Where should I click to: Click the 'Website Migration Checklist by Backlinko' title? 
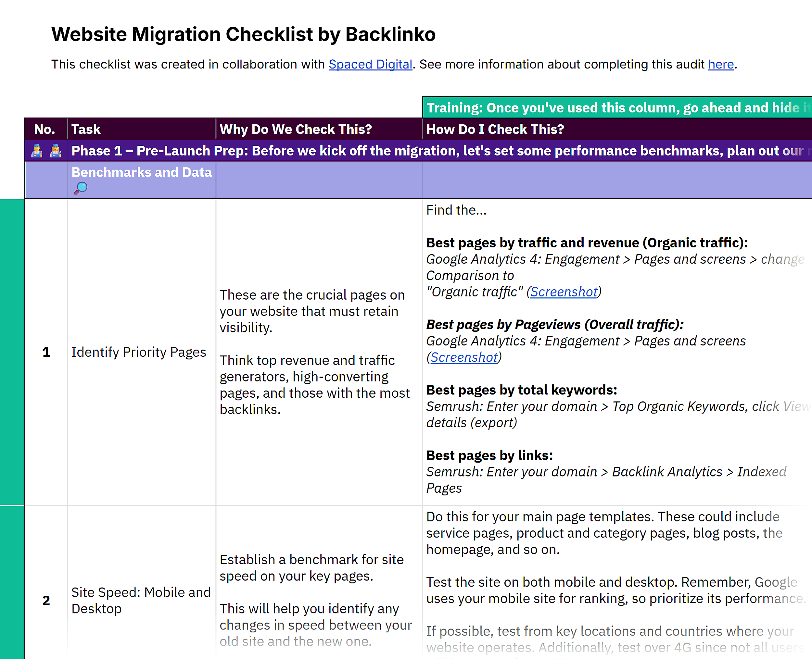coord(244,34)
